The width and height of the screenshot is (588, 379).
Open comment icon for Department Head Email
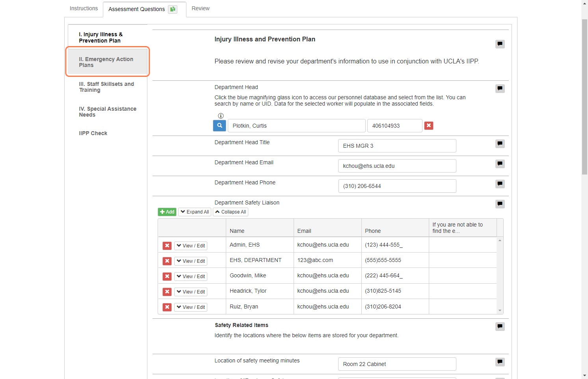tap(500, 164)
